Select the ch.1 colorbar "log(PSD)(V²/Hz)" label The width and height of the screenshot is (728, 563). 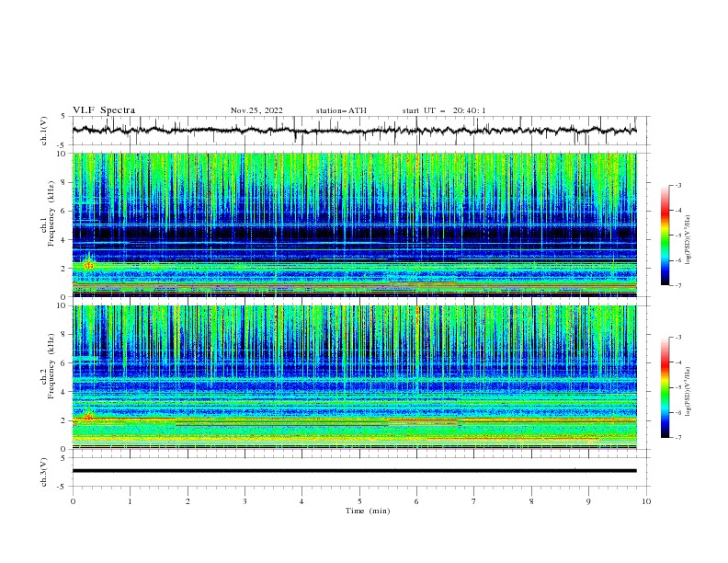coord(688,240)
